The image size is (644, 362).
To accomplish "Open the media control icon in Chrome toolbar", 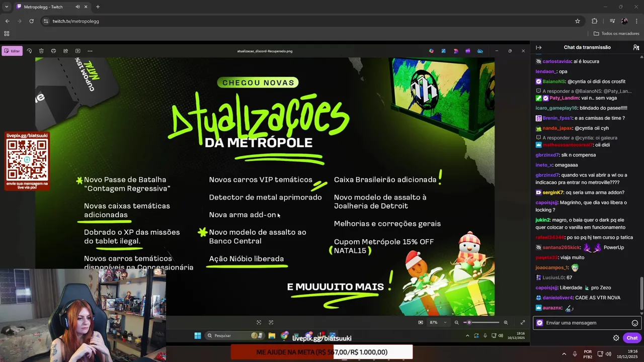I will click(x=612, y=21).
